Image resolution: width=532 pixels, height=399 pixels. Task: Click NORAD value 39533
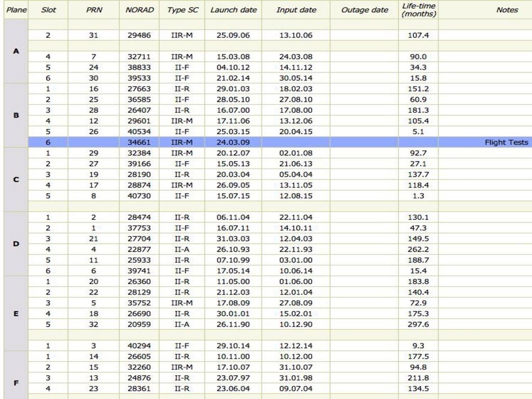139,78
